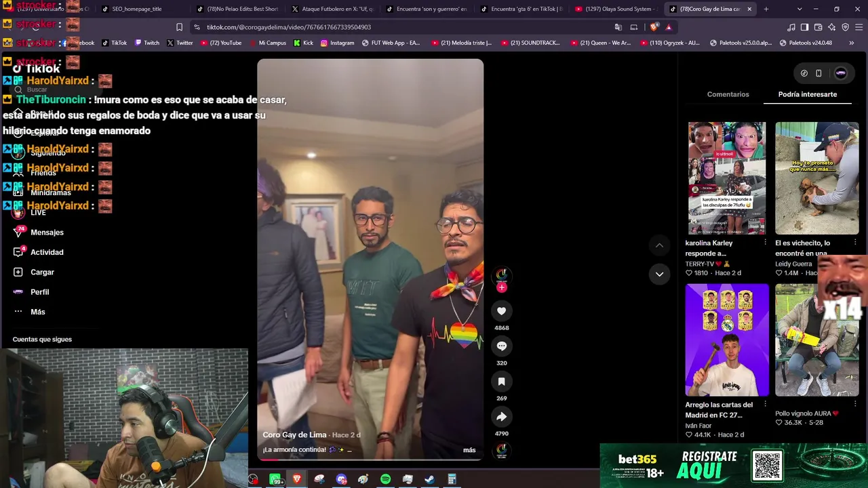Go to the next video arrow
The image size is (868, 488).
click(x=659, y=274)
